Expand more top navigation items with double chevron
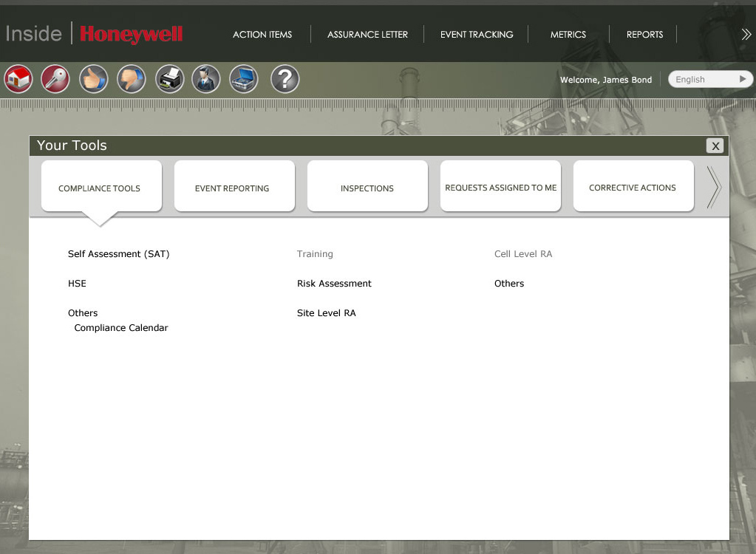Viewport: 756px width, 554px height. click(746, 34)
